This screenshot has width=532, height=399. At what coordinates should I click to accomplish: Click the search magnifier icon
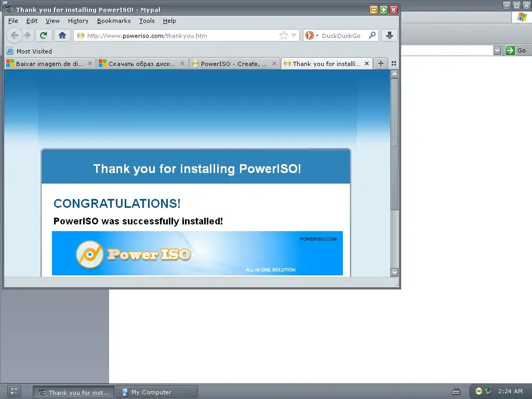coord(372,35)
